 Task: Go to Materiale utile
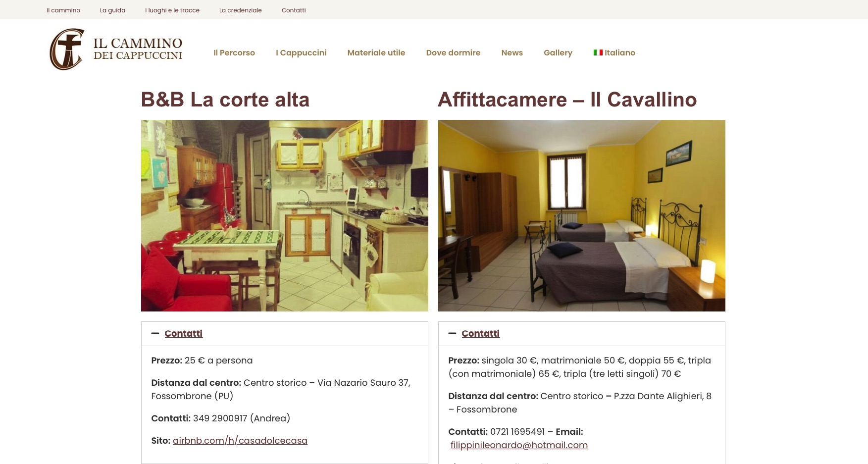376,52
